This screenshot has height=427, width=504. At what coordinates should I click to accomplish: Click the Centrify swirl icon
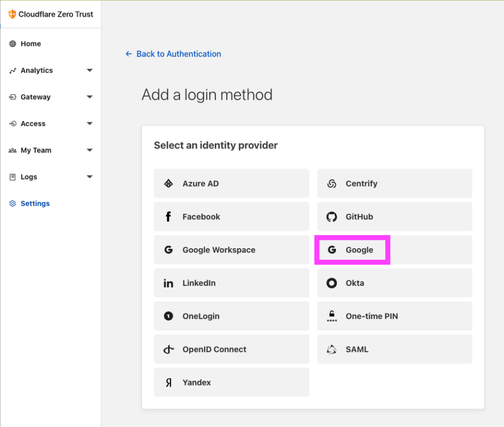pyautogui.click(x=332, y=184)
